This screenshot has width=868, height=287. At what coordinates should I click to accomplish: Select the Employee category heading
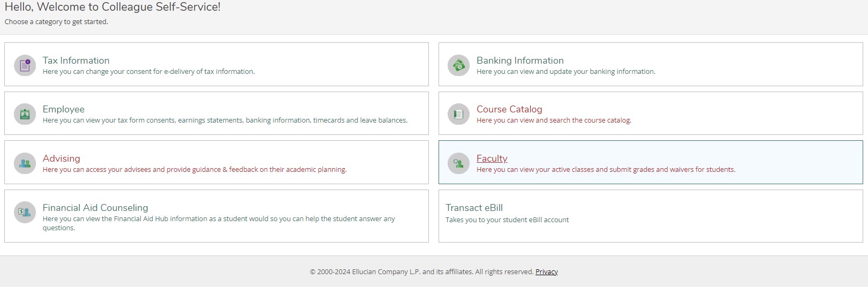click(64, 109)
